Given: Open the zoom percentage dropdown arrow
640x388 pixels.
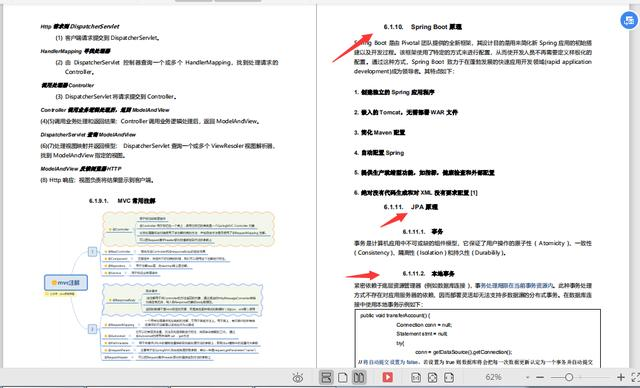Looking at the screenshot, I should click(x=527, y=378).
